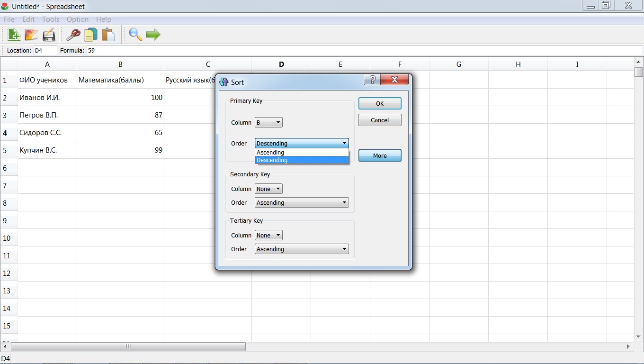Screen dimensions: 644x364
Task: Select the cell containing 87
Action: [120, 115]
